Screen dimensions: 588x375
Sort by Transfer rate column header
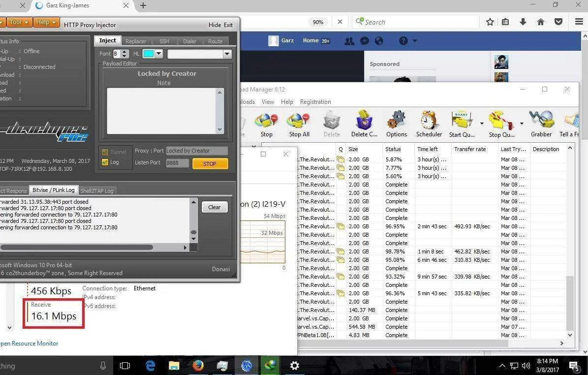[x=470, y=149]
